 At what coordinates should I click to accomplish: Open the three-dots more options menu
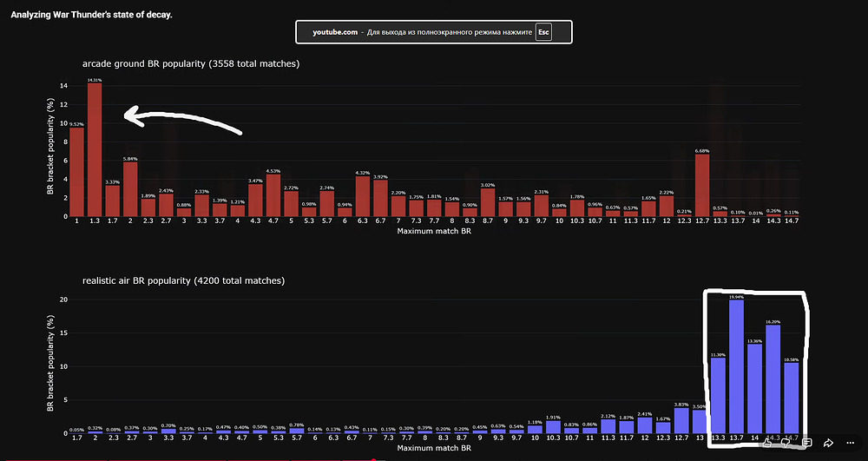pos(851,443)
